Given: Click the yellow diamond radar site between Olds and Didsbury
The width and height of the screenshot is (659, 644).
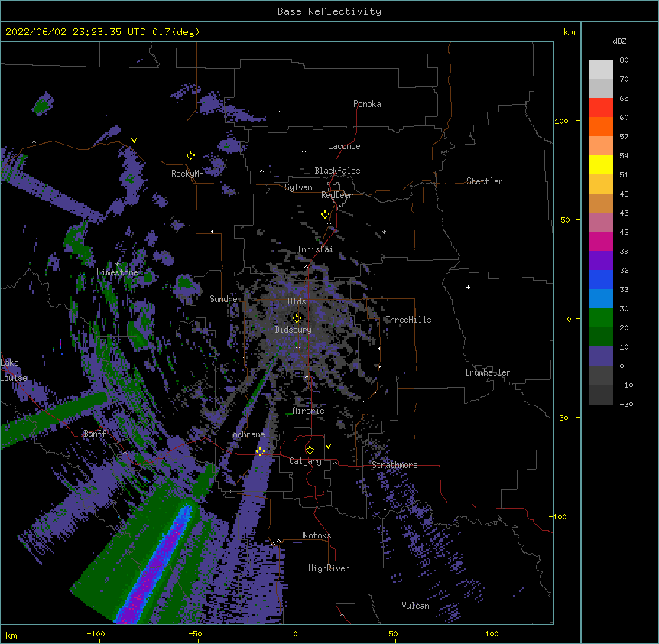Looking at the screenshot, I should click(297, 319).
